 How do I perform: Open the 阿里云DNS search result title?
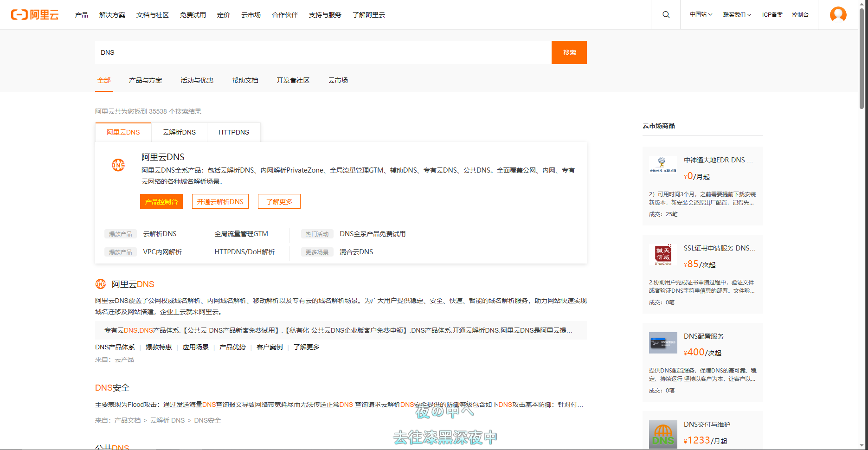point(133,284)
